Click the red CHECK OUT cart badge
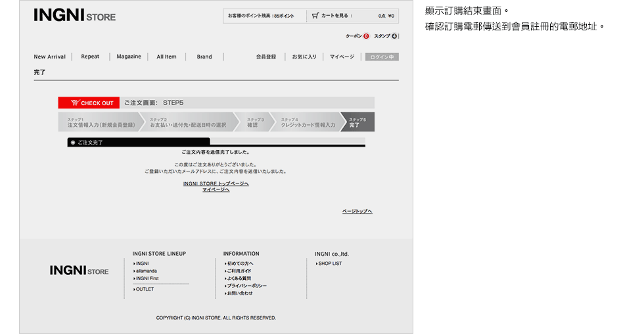This screenshot has height=334, width=644. pyautogui.click(x=87, y=103)
